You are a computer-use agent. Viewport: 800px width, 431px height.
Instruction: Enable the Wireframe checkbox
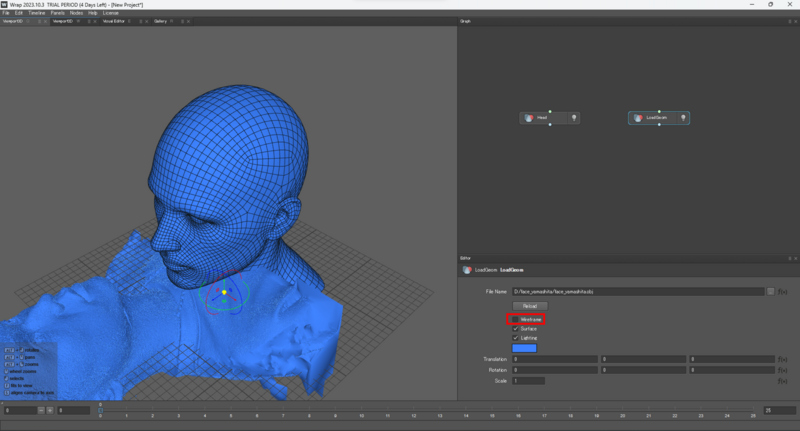click(515, 319)
